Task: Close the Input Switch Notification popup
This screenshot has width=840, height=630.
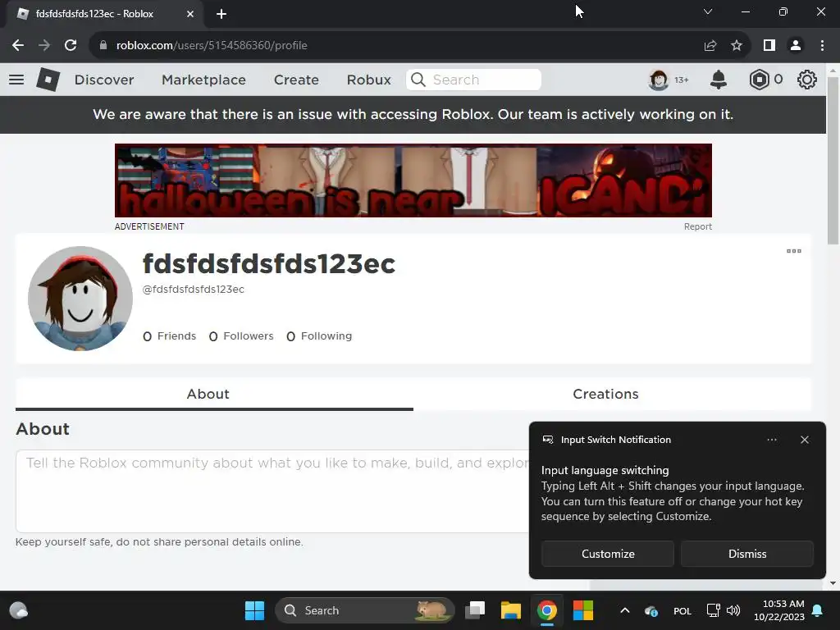Action: [x=805, y=440]
